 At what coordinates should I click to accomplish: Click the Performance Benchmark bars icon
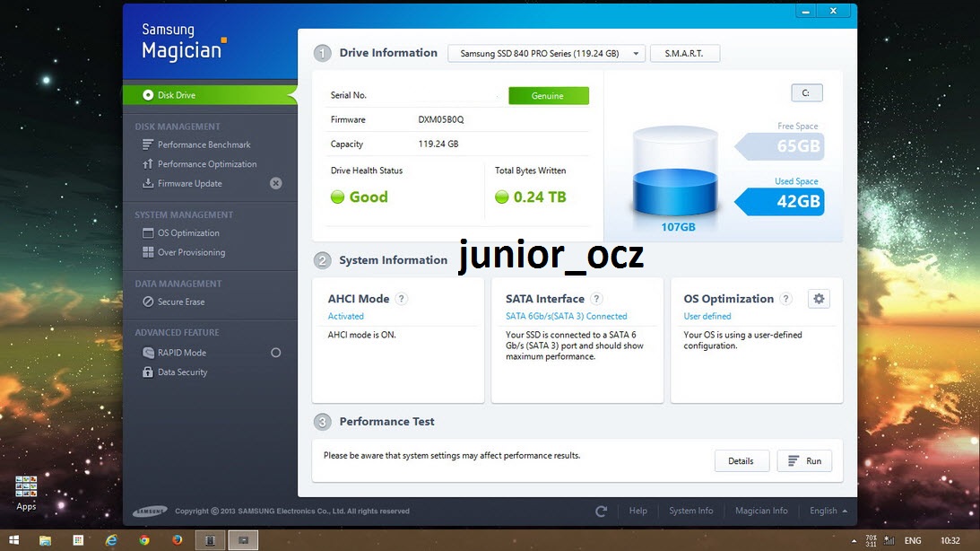(148, 144)
